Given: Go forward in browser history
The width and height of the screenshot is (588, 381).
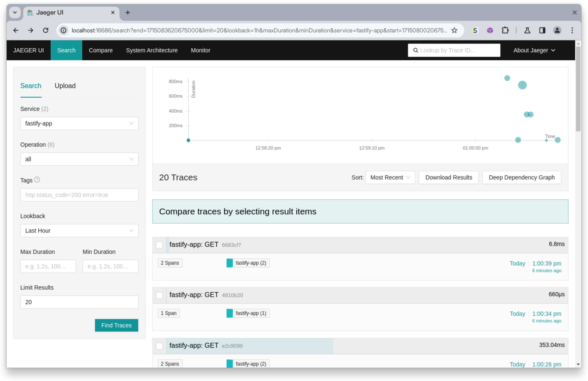Looking at the screenshot, I should click(x=31, y=30).
